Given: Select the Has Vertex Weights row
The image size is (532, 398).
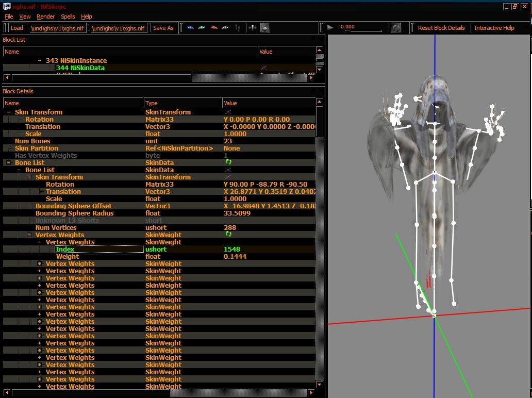Looking at the screenshot, I should pos(159,155).
